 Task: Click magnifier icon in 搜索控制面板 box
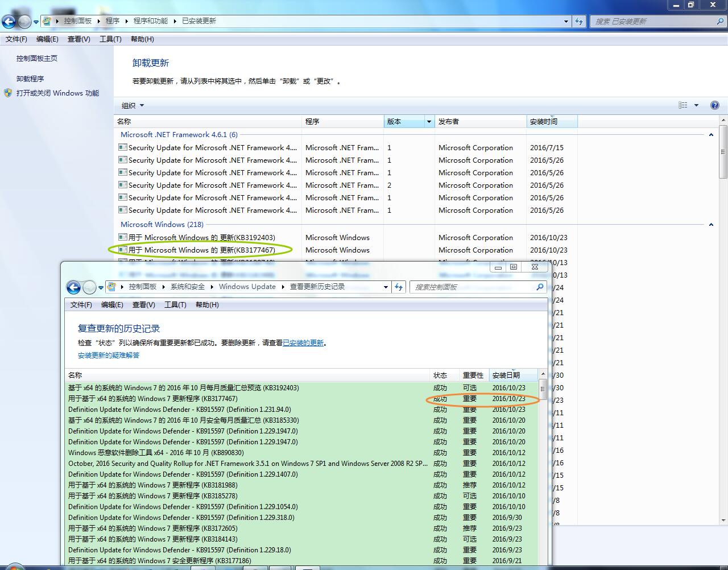540,287
